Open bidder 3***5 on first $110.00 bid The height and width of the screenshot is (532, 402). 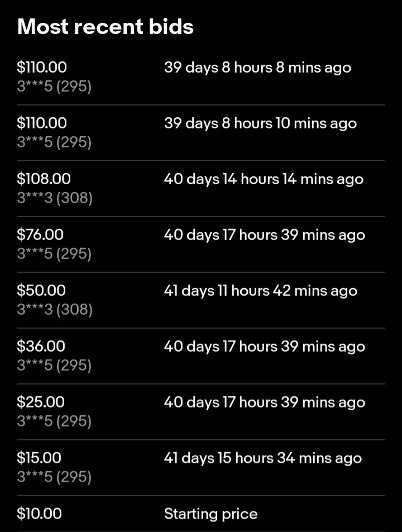click(x=54, y=86)
